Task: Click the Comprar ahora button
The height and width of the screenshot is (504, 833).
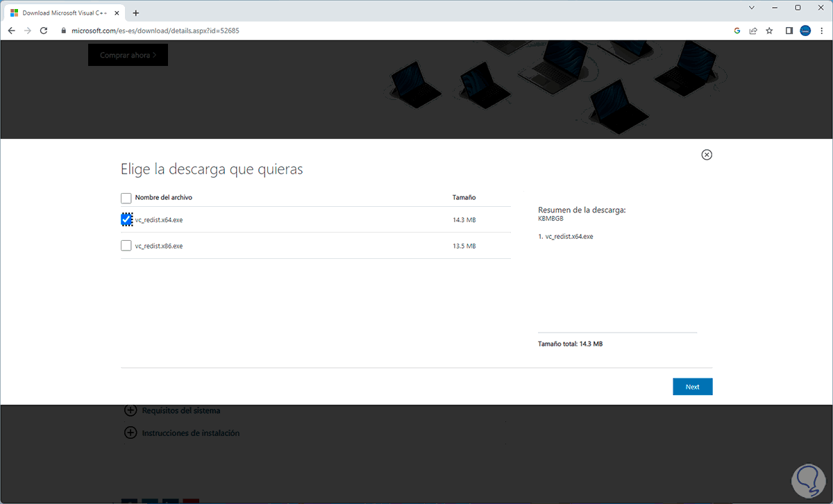Action: [128, 55]
